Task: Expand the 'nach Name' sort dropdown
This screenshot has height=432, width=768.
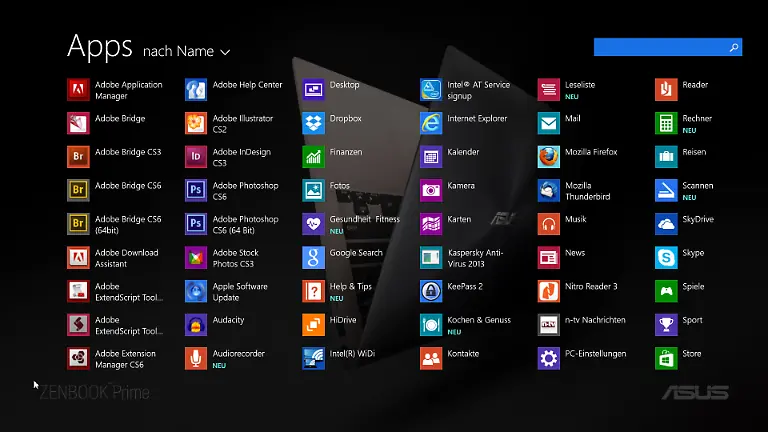Action: click(x=187, y=51)
